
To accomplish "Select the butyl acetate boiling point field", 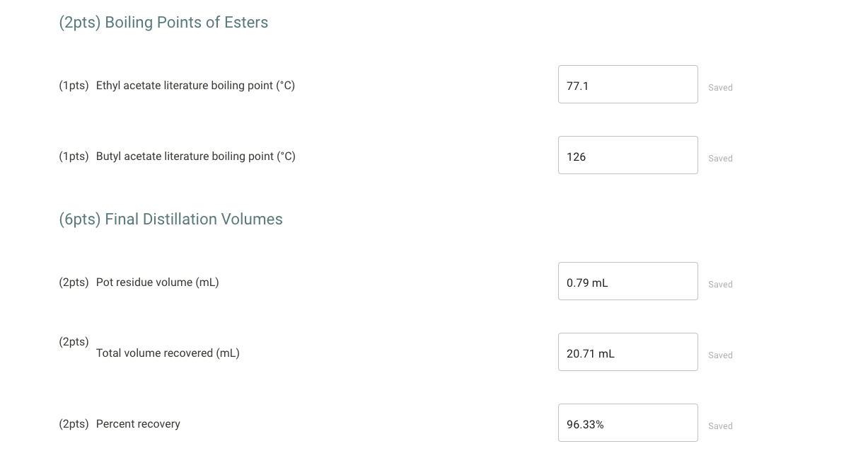I will pyautogui.click(x=627, y=155).
